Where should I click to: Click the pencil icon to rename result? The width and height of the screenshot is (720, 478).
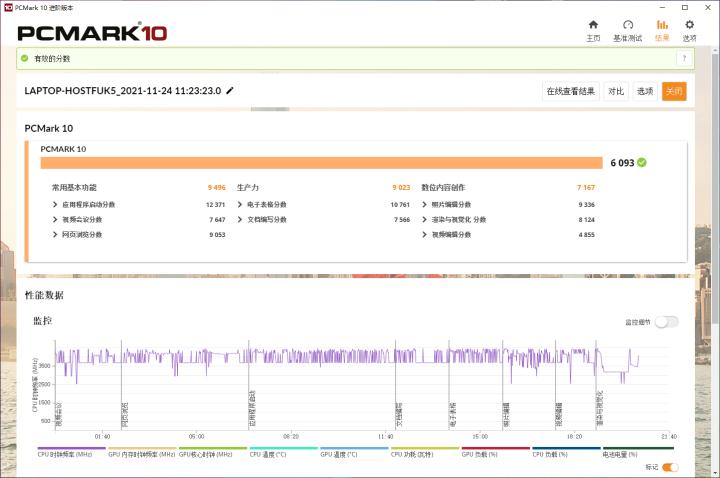click(230, 90)
